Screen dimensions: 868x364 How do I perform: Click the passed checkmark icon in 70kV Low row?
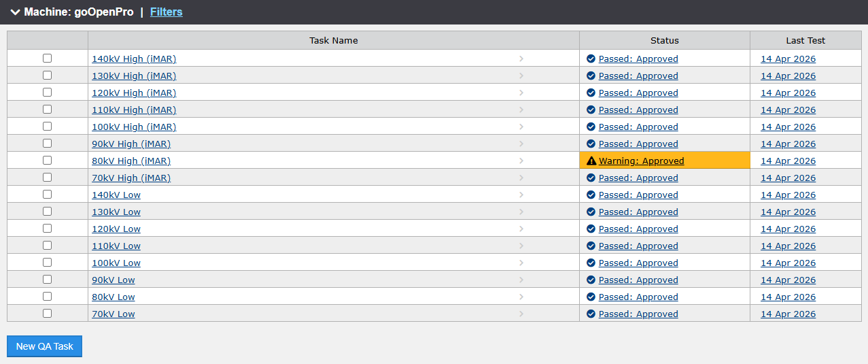(591, 314)
